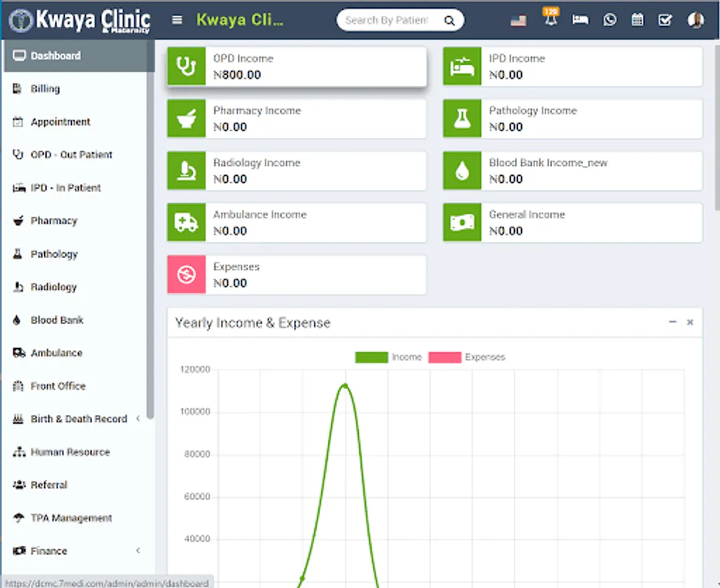
Task: Click the General Income label
Action: click(527, 215)
